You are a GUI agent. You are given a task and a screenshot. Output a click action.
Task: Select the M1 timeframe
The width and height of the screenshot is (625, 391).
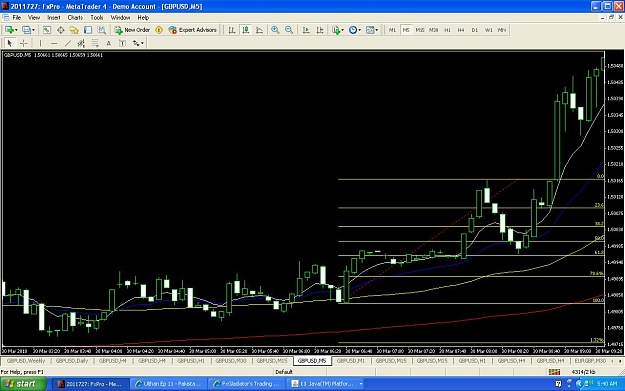pyautogui.click(x=393, y=30)
